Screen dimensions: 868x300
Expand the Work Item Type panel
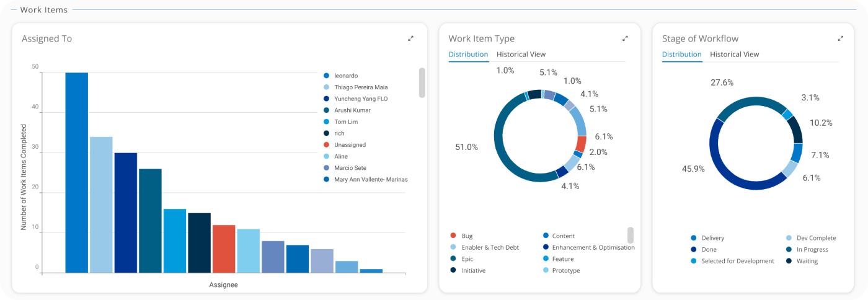(x=625, y=38)
